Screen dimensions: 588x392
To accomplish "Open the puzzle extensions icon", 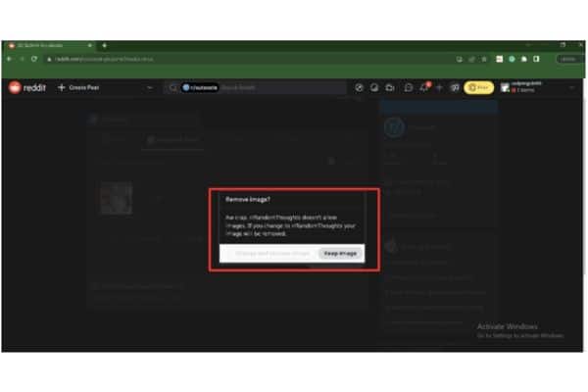I will 524,59.
